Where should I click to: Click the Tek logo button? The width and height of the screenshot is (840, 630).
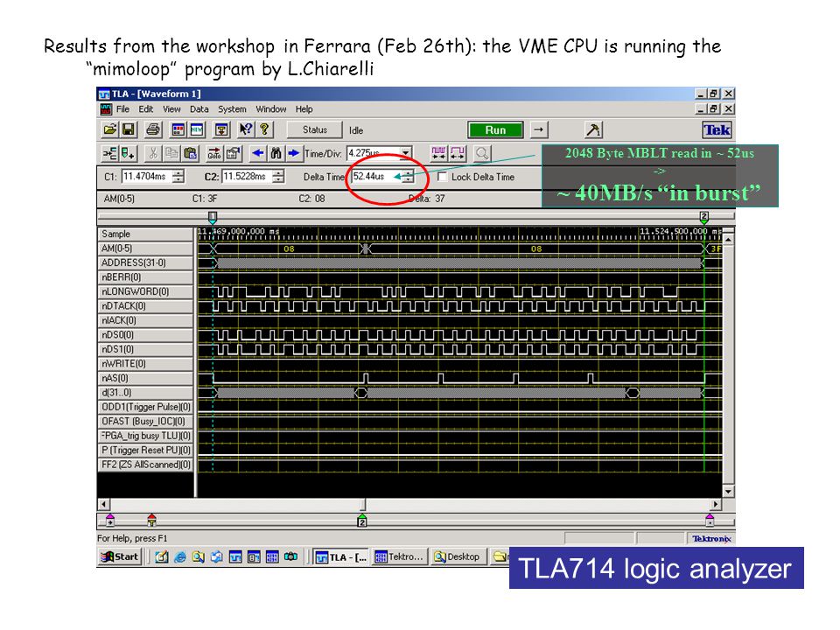[x=717, y=129]
